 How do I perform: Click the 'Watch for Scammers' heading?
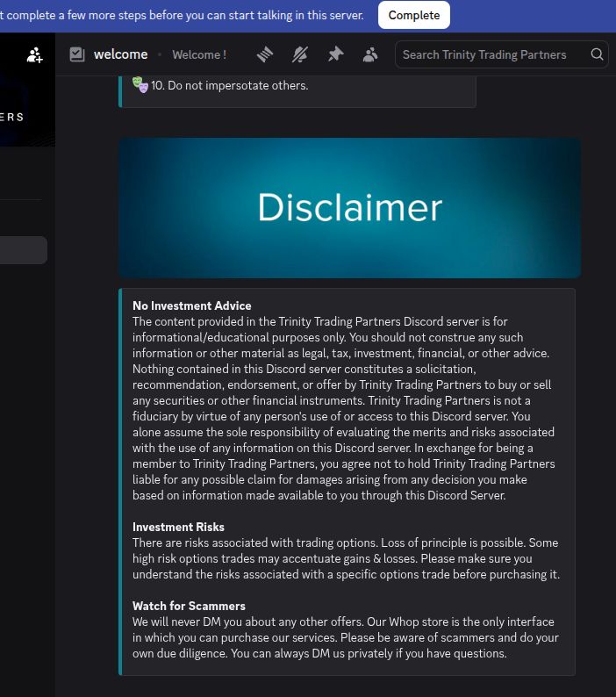coord(189,606)
